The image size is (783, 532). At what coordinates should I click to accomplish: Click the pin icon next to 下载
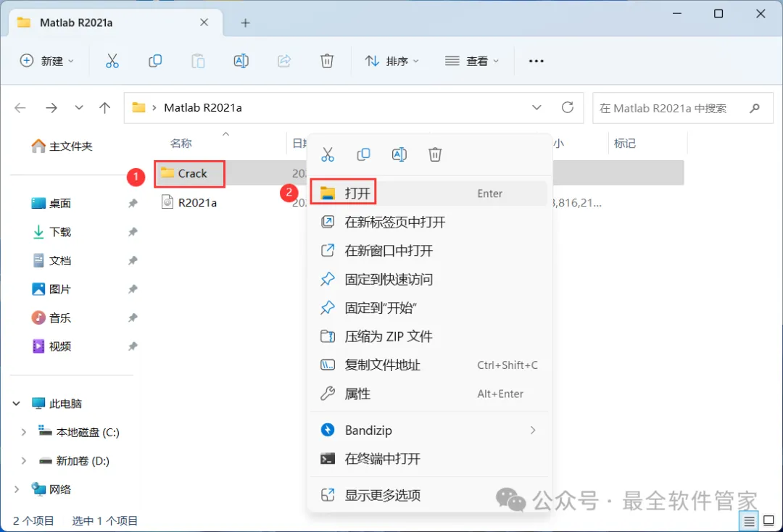[x=133, y=231]
